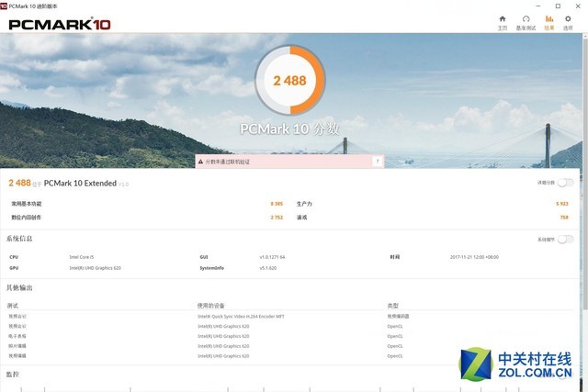This screenshot has width=588, height=392.
Task: Select the 游戏 Gaming label
Action: [302, 218]
